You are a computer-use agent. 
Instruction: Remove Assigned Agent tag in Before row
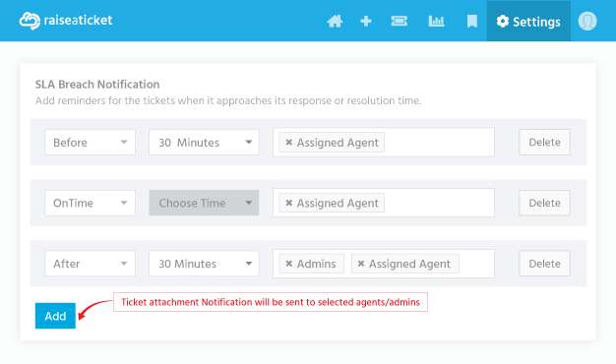coord(288,142)
